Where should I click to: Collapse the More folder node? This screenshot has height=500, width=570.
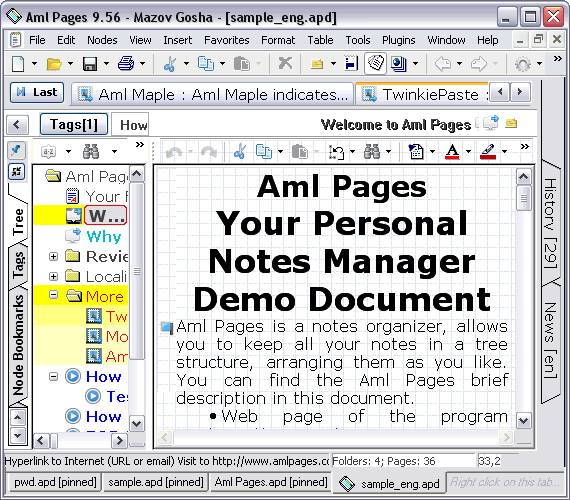(x=53, y=295)
